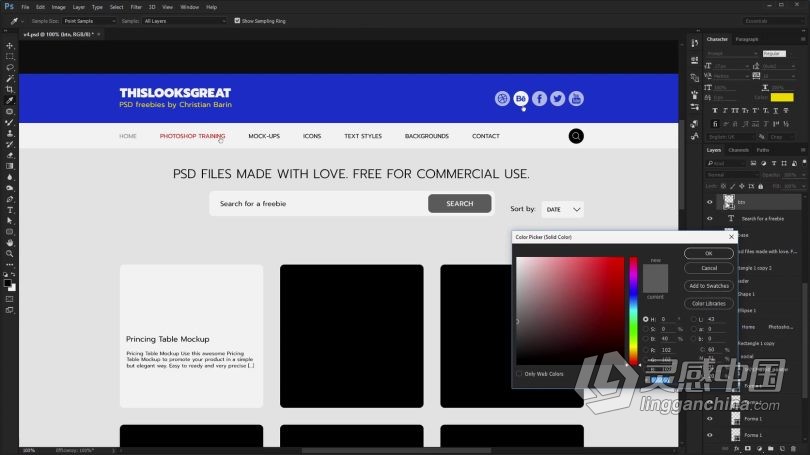Switch to the Channels tab
The height and width of the screenshot is (455, 810).
(x=738, y=150)
